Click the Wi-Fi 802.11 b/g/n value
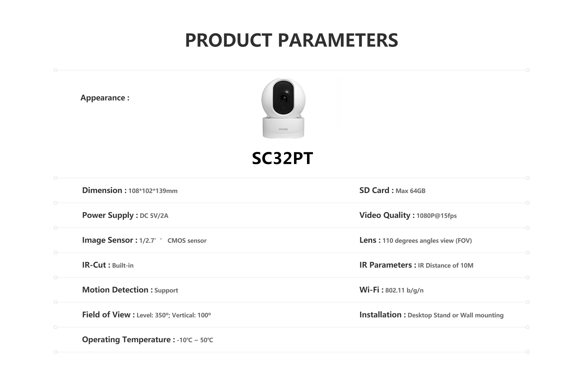This screenshot has height=373, width=588. coord(404,290)
